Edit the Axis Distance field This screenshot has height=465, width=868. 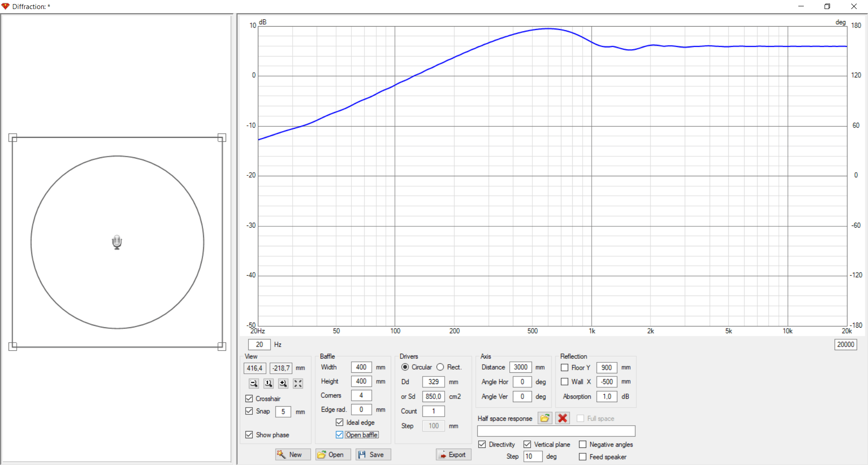[x=521, y=367]
